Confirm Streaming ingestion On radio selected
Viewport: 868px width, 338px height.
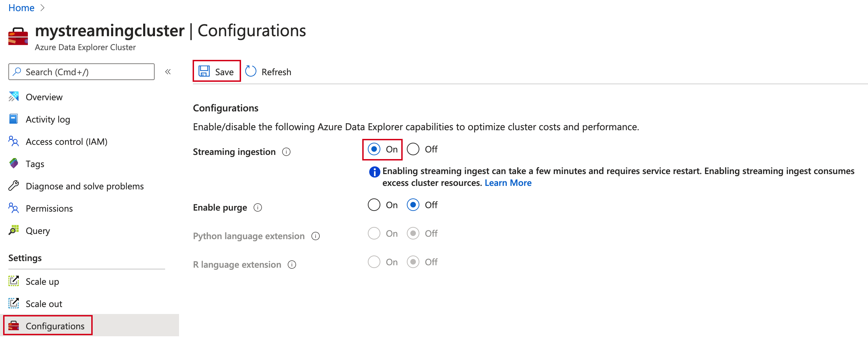coord(374,149)
